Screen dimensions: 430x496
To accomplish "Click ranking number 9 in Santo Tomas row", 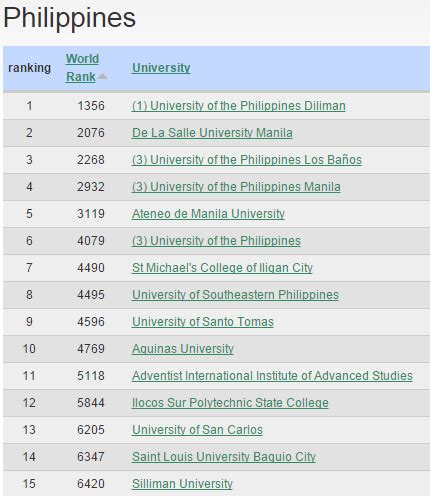I will [x=29, y=322].
